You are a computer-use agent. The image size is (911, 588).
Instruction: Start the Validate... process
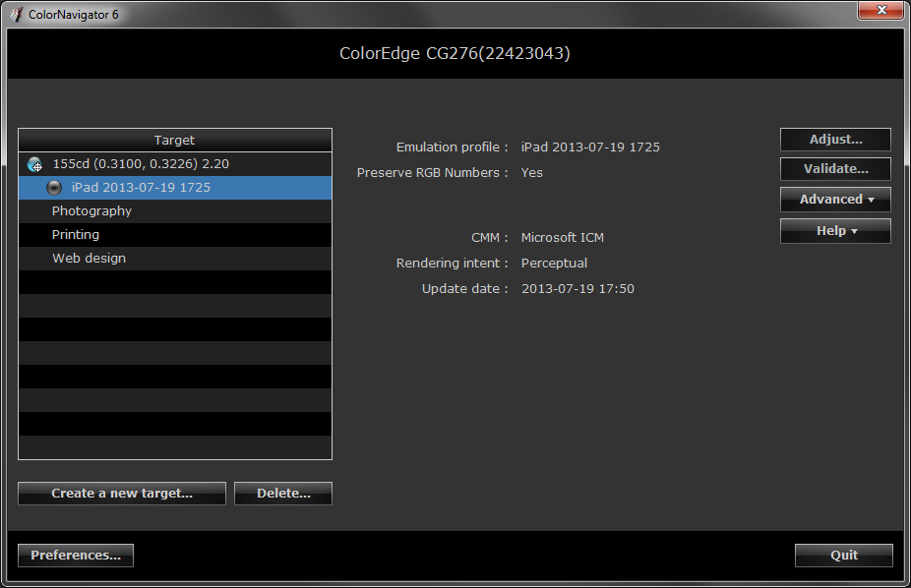tap(835, 169)
